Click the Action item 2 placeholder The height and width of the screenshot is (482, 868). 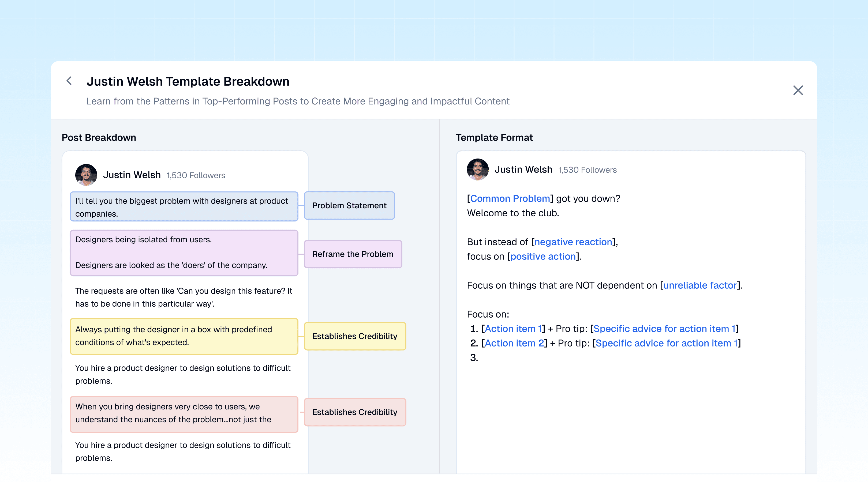click(x=514, y=343)
